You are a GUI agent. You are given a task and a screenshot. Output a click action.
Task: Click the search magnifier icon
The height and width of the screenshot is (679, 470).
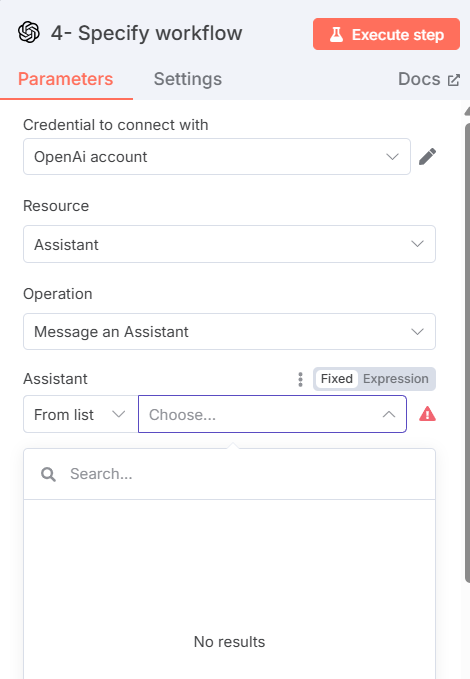point(48,474)
